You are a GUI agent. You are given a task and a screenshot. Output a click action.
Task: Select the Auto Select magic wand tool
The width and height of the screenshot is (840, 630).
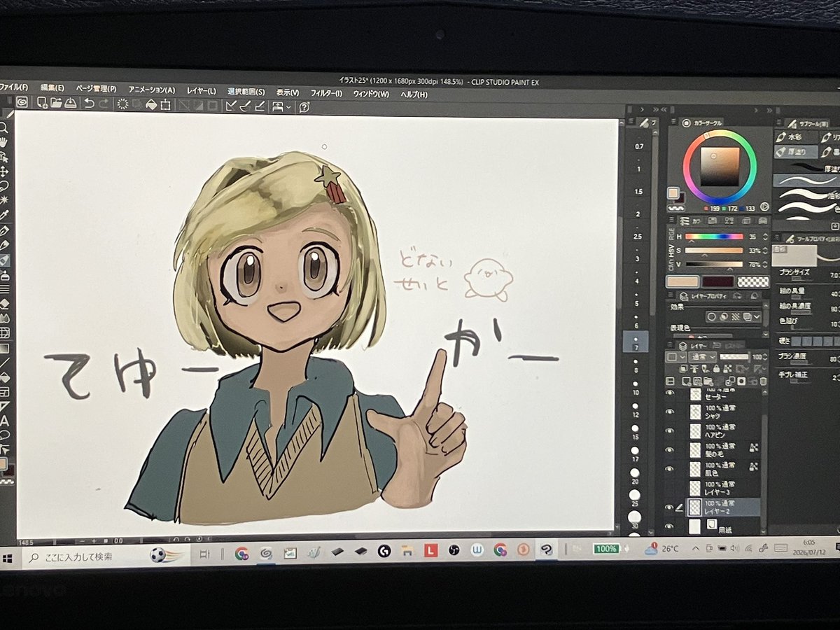click(x=3, y=200)
